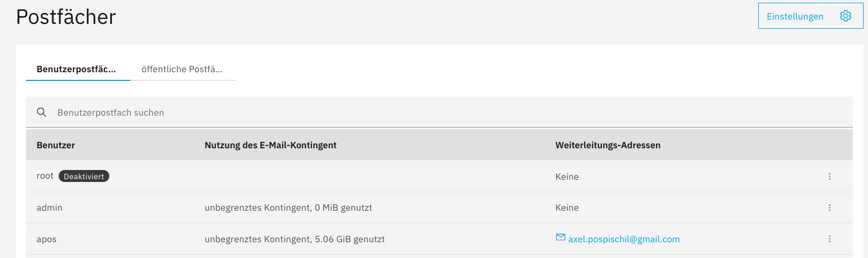Screen dimensions: 868x258
Task: Click the Nutzung des E-Mail-Kontingent column header
Action: (x=271, y=145)
